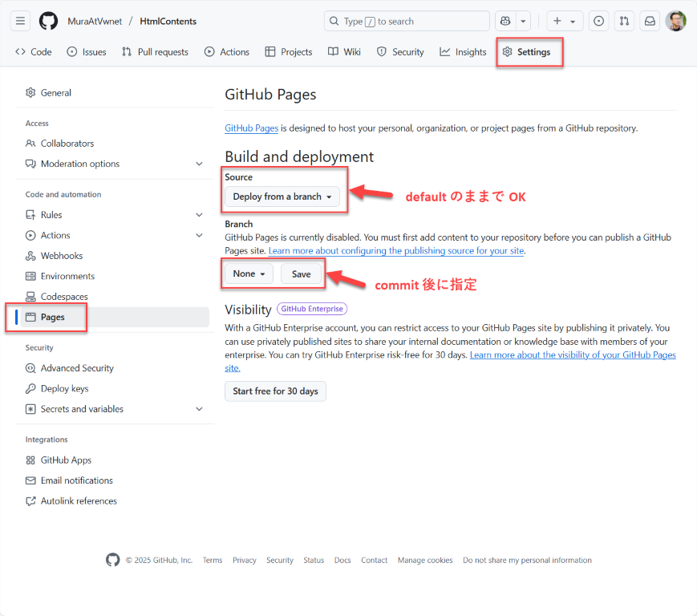697x616 pixels.
Task: Open Moderation options in sidebar
Action: click(115, 164)
